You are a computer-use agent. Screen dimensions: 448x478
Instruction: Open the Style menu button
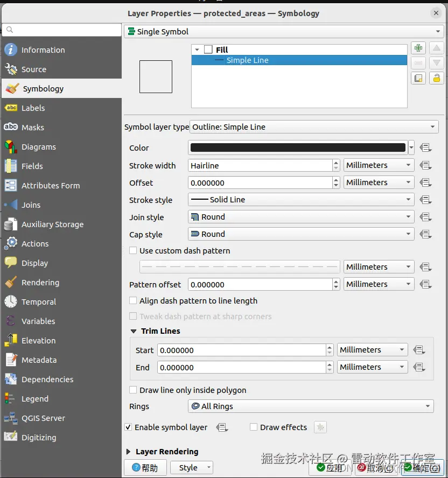tap(192, 467)
